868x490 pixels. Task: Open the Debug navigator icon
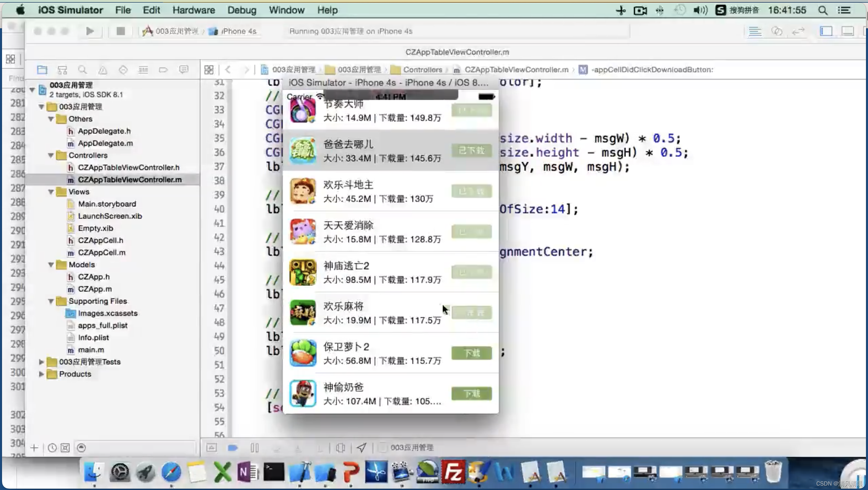143,70
